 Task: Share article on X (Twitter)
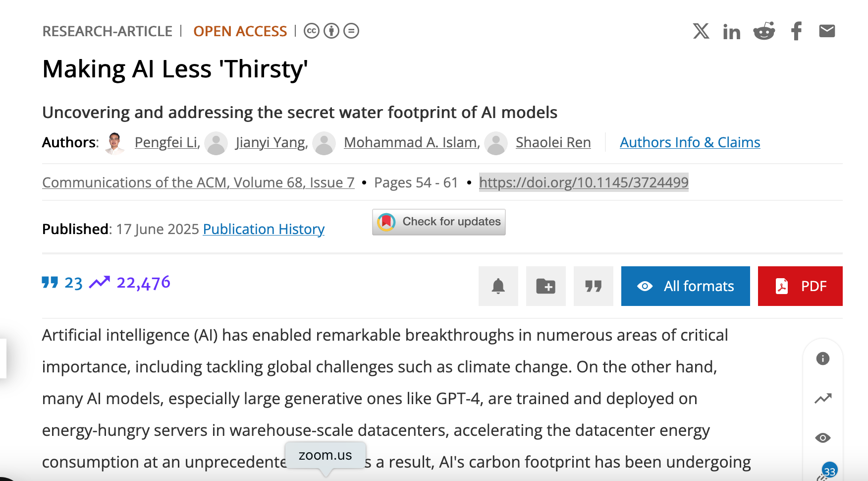click(x=701, y=31)
